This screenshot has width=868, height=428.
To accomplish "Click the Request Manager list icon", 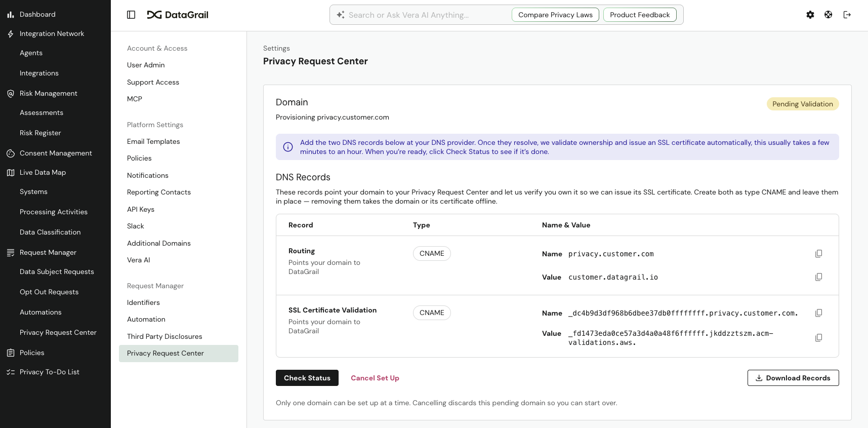I will click(11, 253).
